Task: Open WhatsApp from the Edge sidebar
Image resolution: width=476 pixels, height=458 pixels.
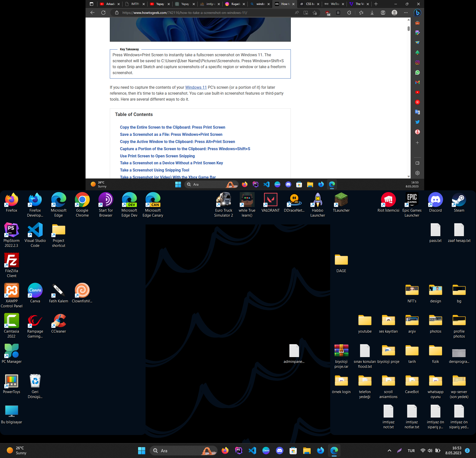Action: (417, 72)
